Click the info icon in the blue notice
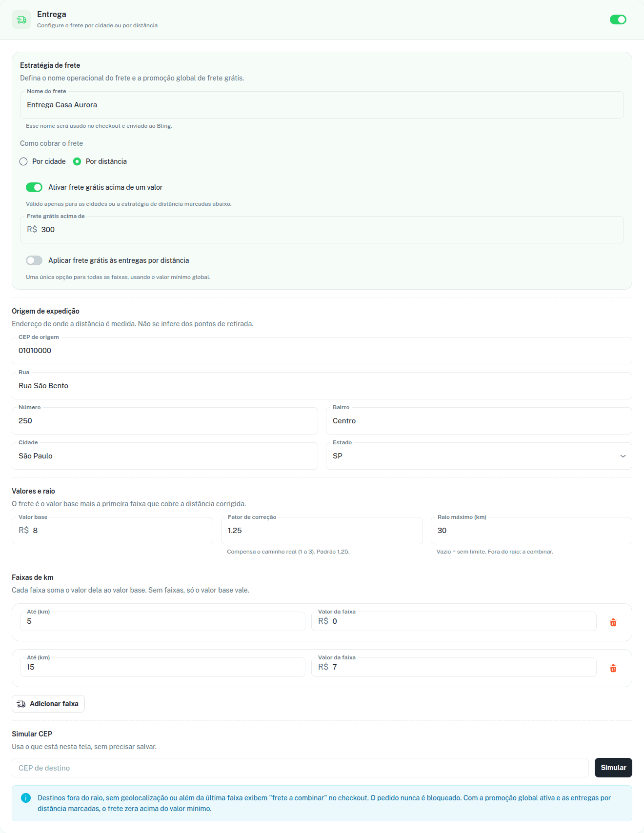Viewport: 644px width, 833px height. click(x=26, y=798)
